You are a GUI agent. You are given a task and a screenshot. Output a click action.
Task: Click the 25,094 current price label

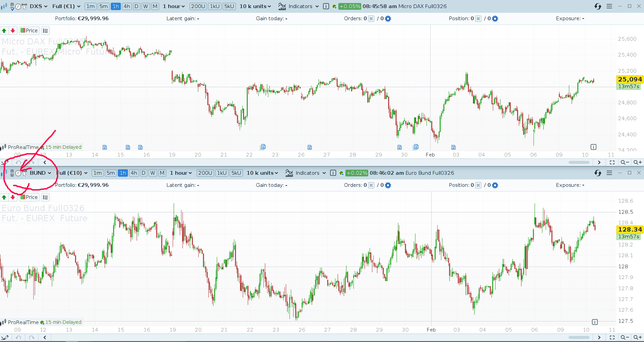coord(630,79)
